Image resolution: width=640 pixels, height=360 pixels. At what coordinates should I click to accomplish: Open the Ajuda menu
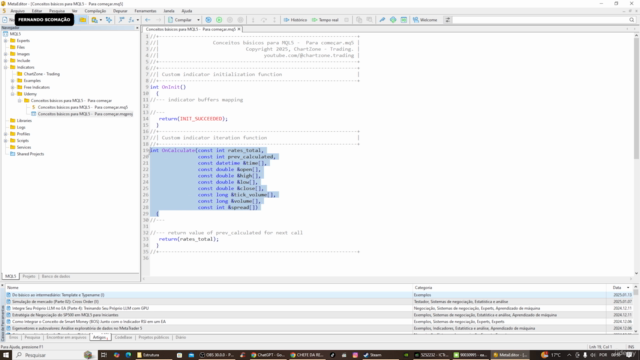[x=187, y=11]
